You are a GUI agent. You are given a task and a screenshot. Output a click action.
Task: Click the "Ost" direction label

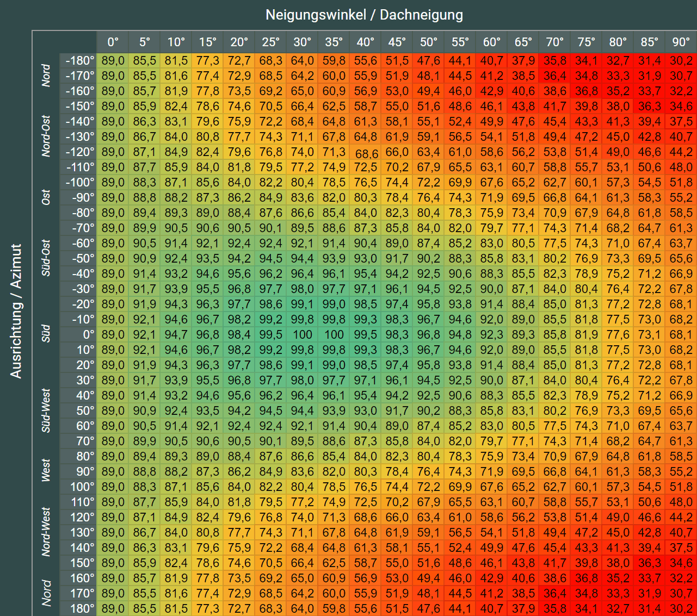point(46,197)
